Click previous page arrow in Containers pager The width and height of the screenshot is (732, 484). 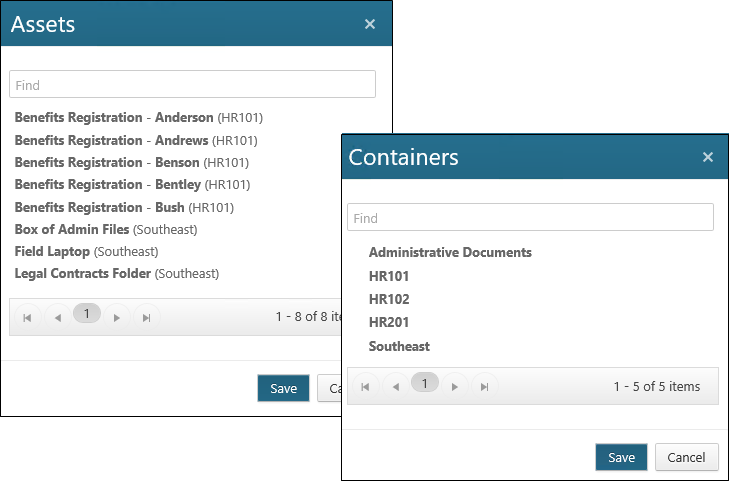(x=395, y=386)
